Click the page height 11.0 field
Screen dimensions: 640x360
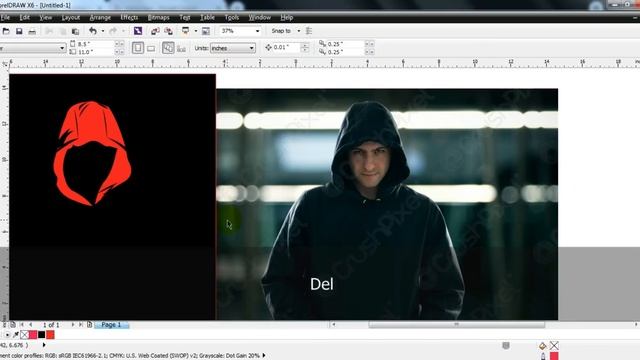[x=95, y=52]
